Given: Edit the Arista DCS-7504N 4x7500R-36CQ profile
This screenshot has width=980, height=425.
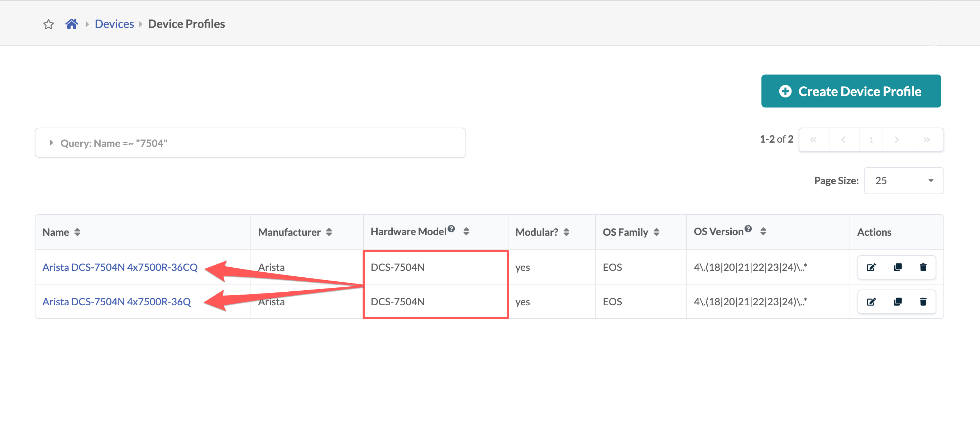Looking at the screenshot, I should pos(871,267).
